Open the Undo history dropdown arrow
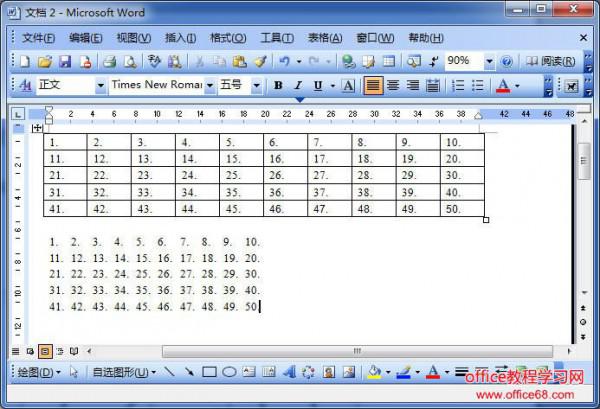600x409 pixels. [x=299, y=61]
